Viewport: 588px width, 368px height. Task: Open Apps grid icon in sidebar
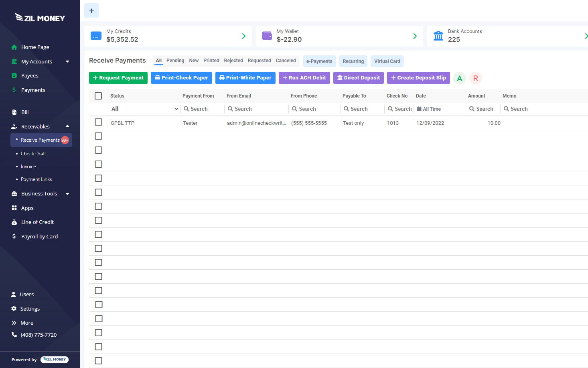point(14,208)
